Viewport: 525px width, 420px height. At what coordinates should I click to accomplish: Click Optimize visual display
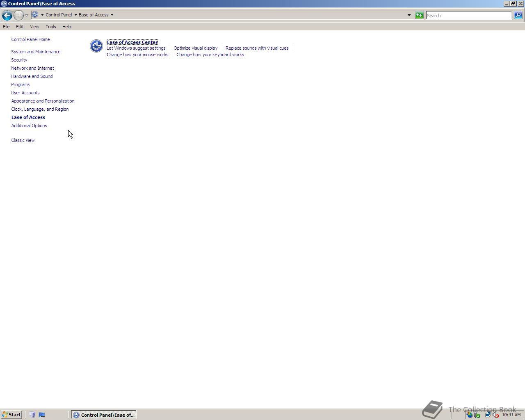(x=196, y=48)
